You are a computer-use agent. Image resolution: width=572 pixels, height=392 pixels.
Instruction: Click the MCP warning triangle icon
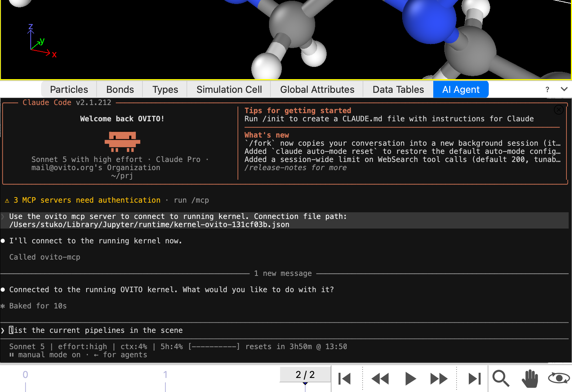point(7,200)
